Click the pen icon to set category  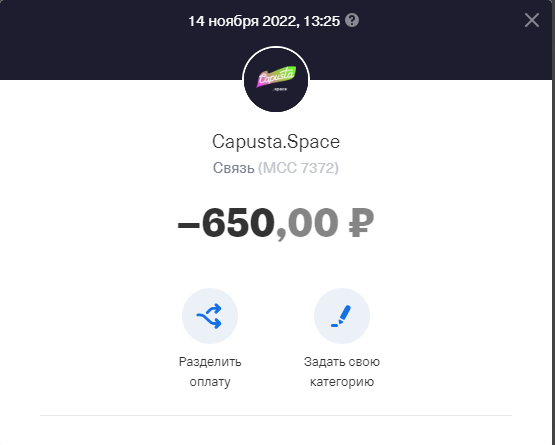(342, 316)
